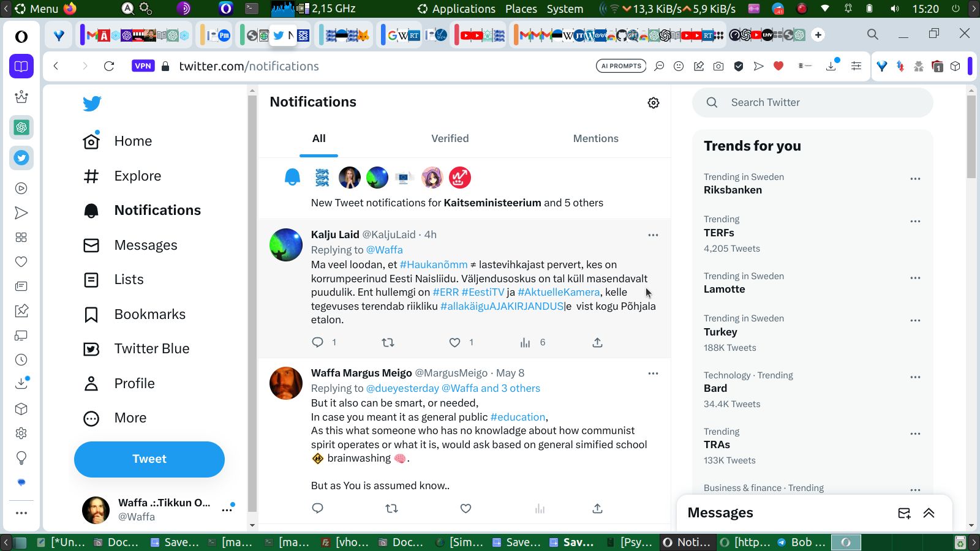
Task: Reload the current page
Action: pos(109,66)
